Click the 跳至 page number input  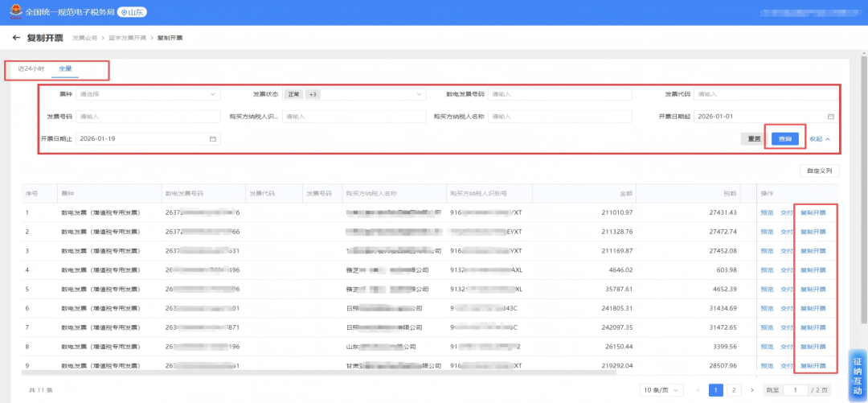coord(796,390)
